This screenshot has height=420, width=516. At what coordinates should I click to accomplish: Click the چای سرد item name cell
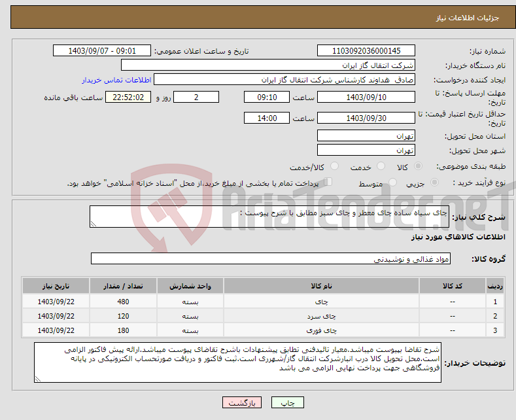pos(321,316)
